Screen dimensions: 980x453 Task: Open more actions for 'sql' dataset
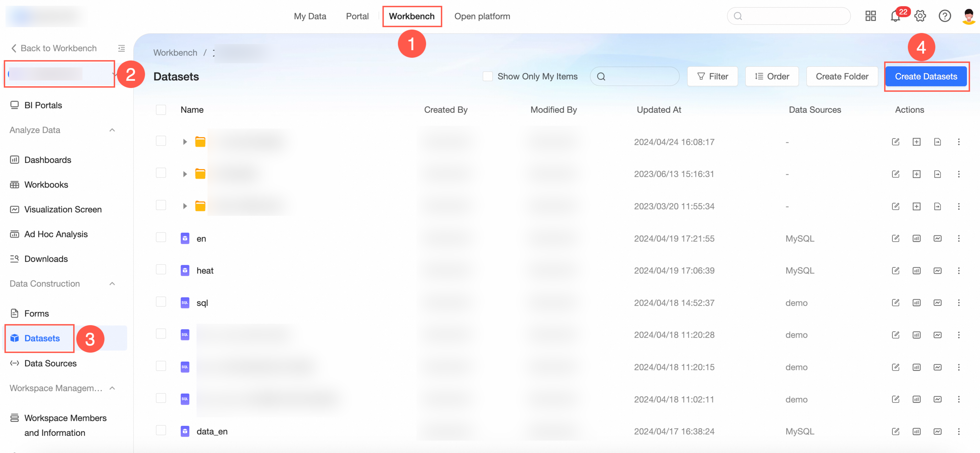pos(959,303)
